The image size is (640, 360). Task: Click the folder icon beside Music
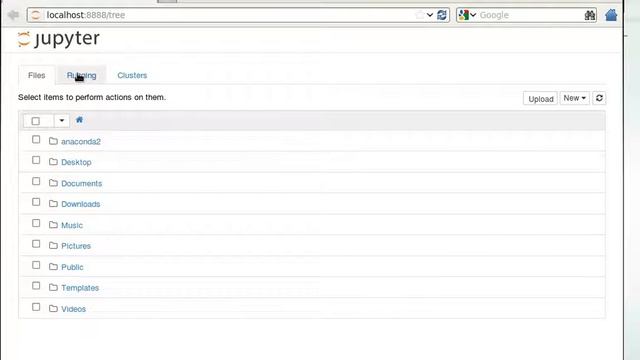(x=53, y=224)
